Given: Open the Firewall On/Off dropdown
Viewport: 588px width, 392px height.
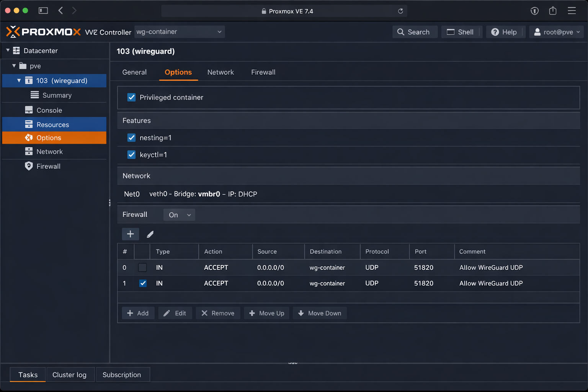Looking at the screenshot, I should 179,215.
